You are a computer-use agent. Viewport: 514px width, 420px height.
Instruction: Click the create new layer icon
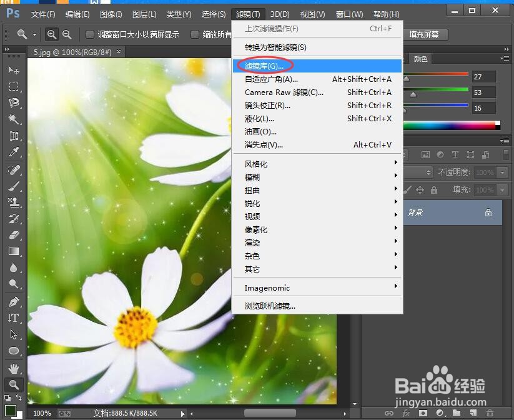(x=473, y=412)
